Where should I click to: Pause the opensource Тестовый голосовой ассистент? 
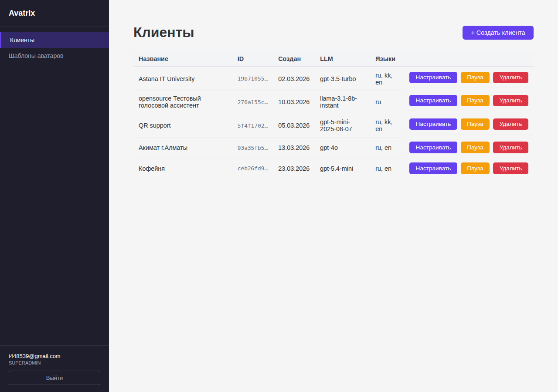(475, 100)
